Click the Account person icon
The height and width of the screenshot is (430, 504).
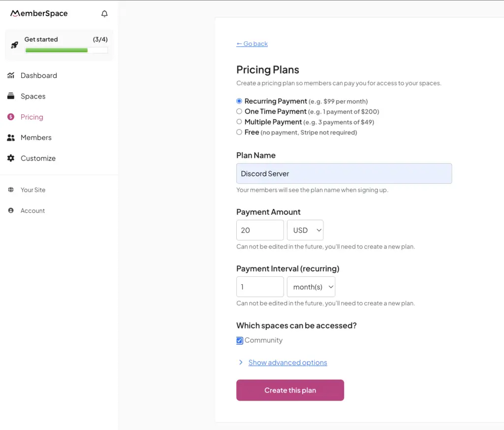[x=11, y=210]
